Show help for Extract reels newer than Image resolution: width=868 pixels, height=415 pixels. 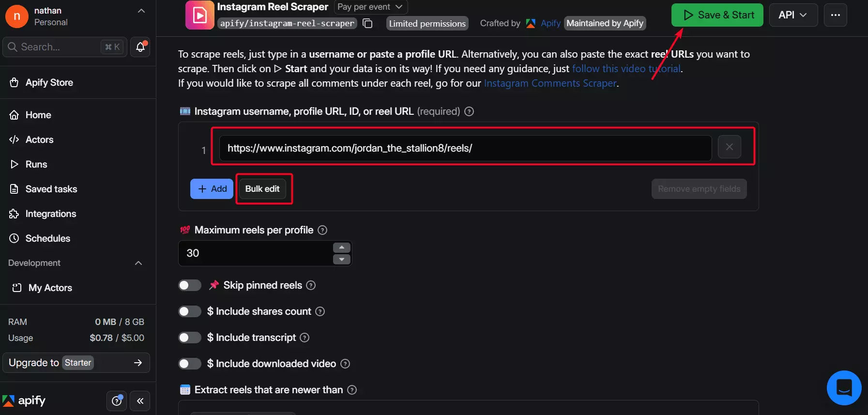[x=352, y=390]
